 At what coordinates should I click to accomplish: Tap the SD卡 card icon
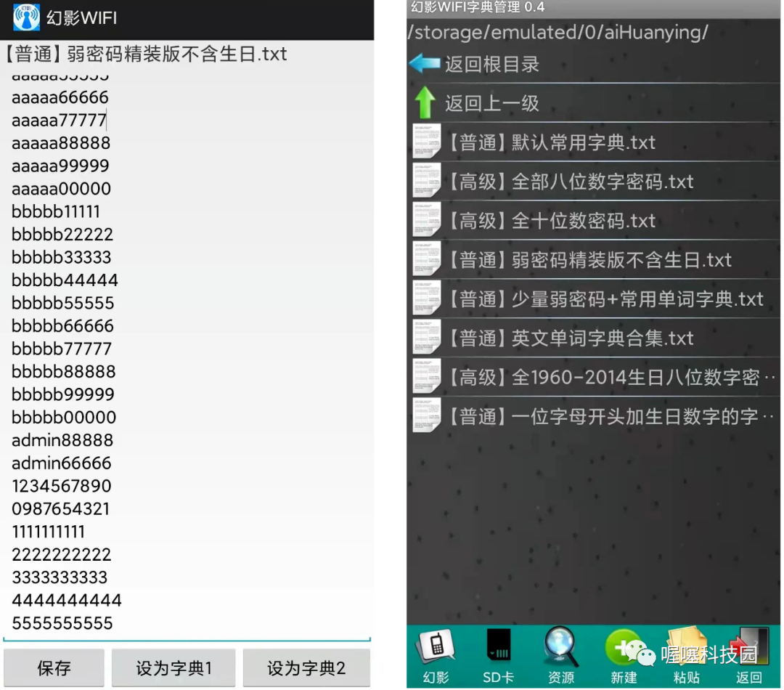click(499, 646)
